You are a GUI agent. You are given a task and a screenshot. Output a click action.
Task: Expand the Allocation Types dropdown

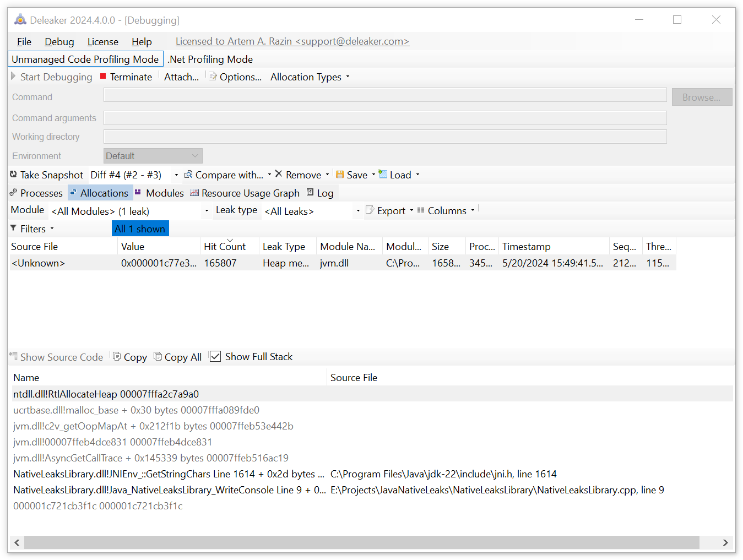click(x=348, y=77)
